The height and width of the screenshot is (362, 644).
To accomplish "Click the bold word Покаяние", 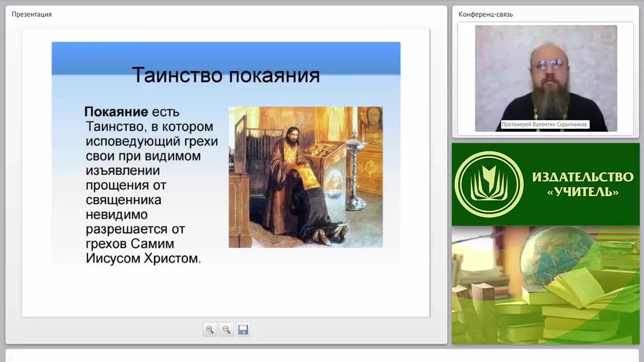I will pos(116,112).
